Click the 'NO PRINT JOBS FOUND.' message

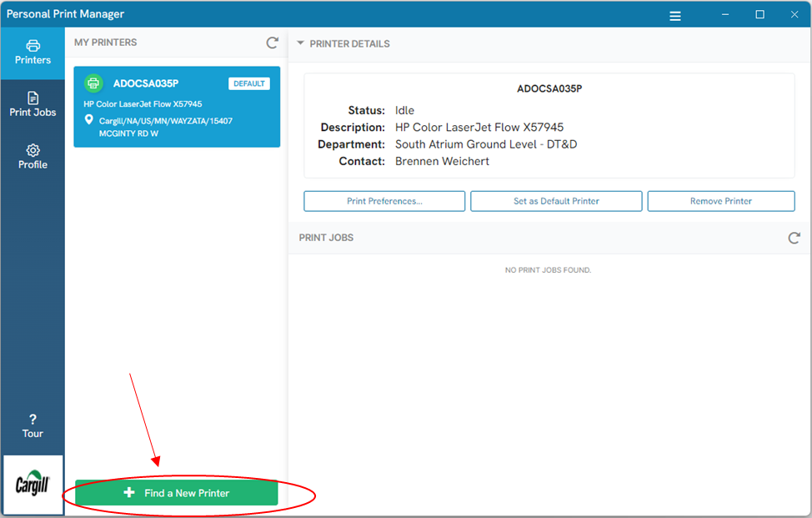pyautogui.click(x=548, y=270)
